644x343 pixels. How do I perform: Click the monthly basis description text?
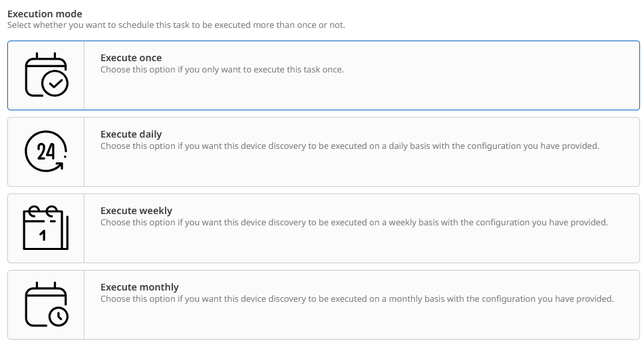[357, 298]
